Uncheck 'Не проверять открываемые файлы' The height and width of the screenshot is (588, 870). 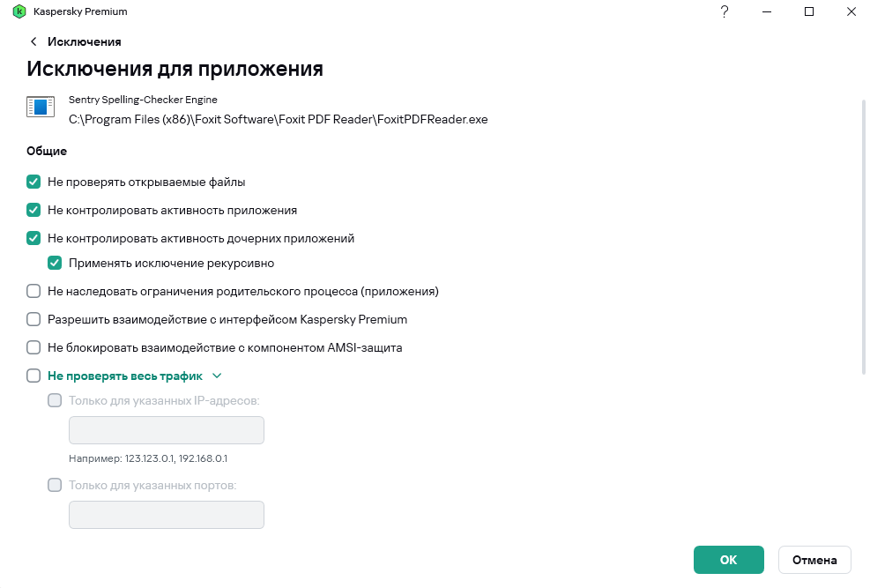(x=33, y=182)
